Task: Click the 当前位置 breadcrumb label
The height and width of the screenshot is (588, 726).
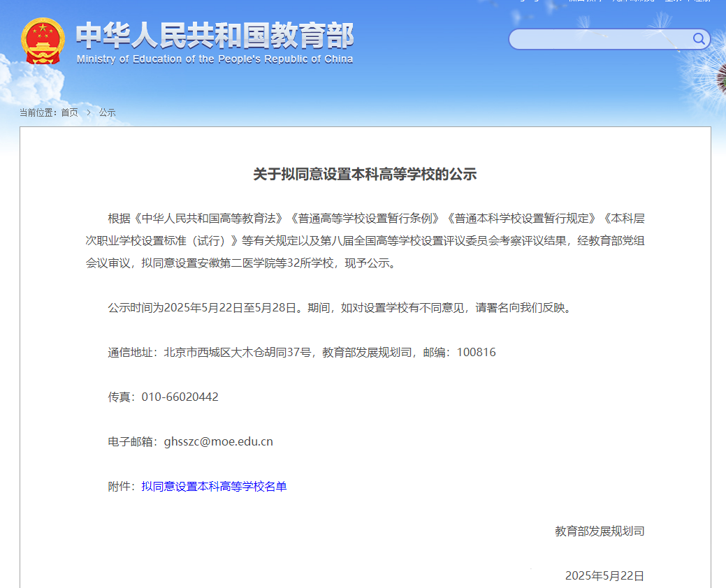Action: [37, 112]
